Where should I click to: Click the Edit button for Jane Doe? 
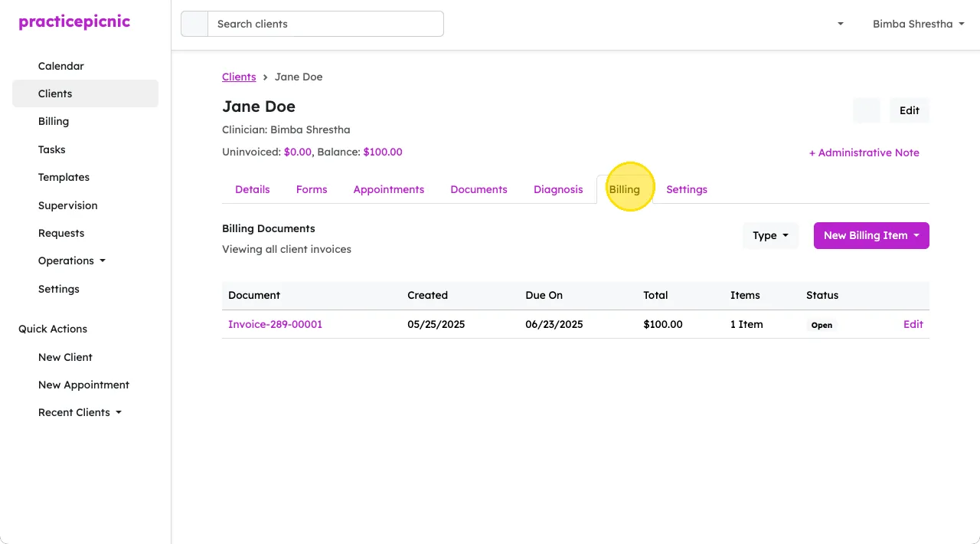coord(910,110)
